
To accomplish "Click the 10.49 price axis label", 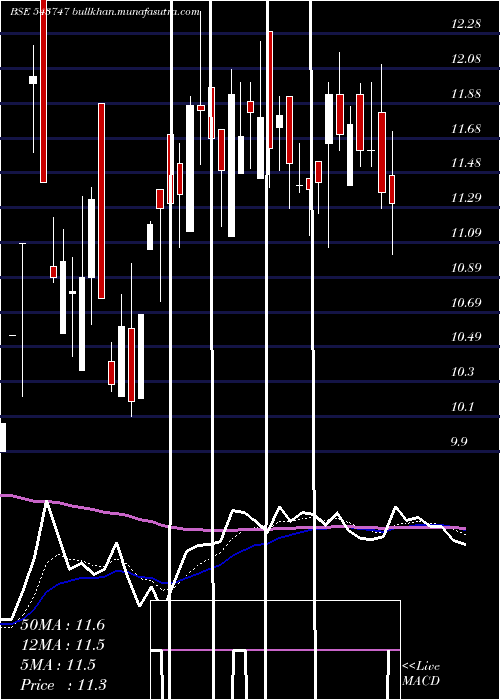I will [x=466, y=337].
